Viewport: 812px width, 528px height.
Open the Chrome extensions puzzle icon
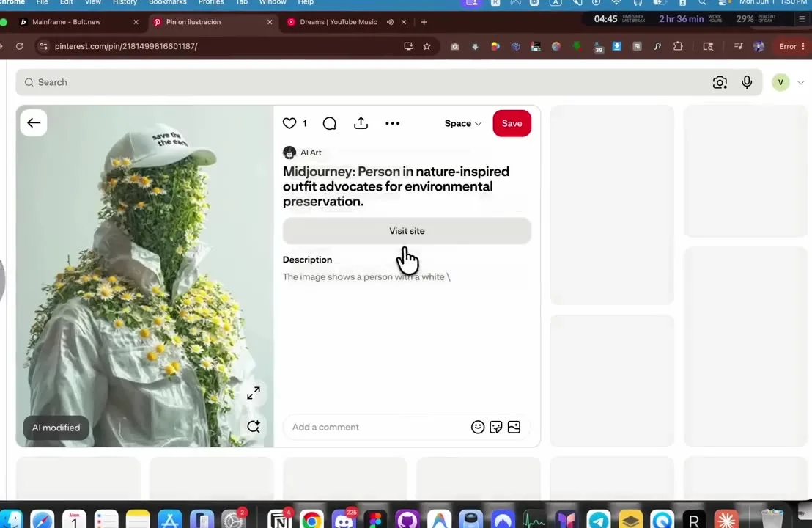coord(678,46)
